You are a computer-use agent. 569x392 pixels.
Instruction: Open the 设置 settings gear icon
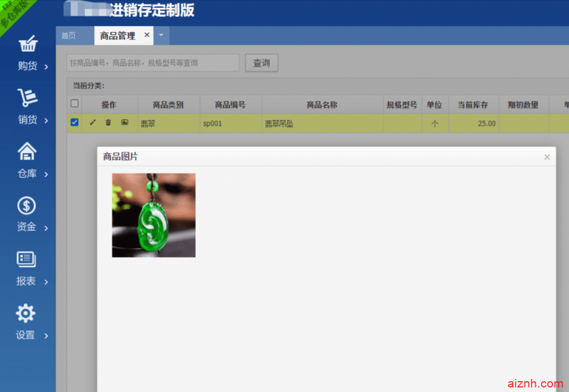26,313
